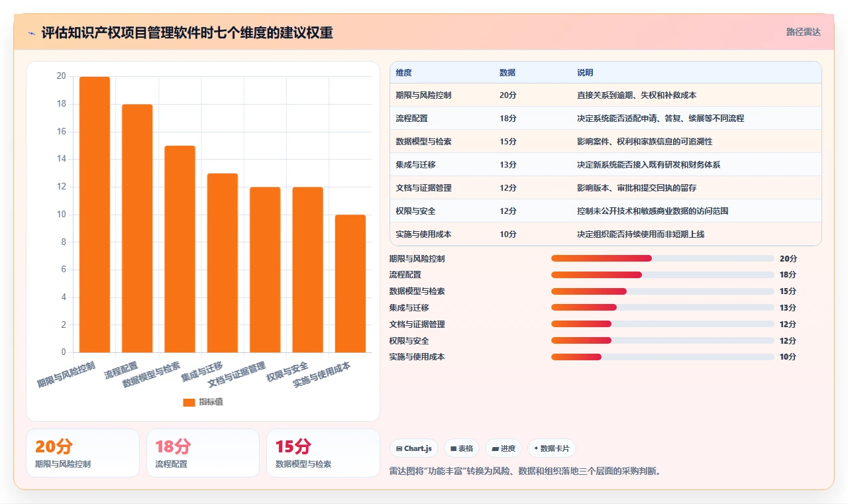Click the 数据模型与检索 progress bar
Image resolution: width=848 pixels, height=504 pixels.
[662, 291]
